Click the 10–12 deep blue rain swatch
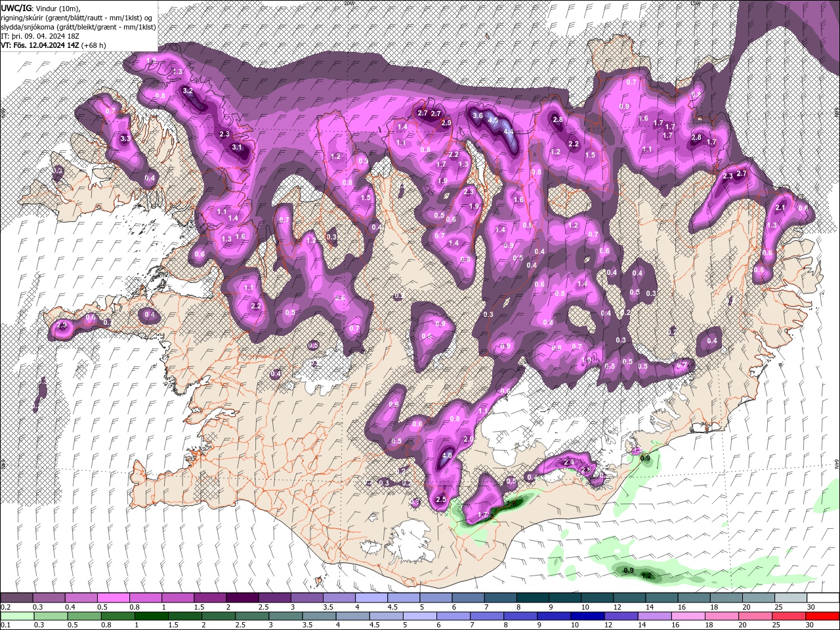840x630 pixels. [587, 616]
